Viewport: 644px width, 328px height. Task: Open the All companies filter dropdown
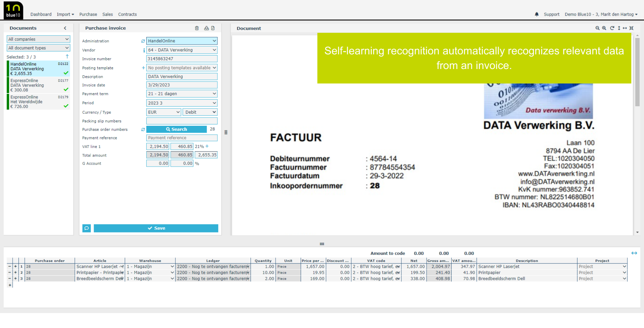pyautogui.click(x=38, y=39)
